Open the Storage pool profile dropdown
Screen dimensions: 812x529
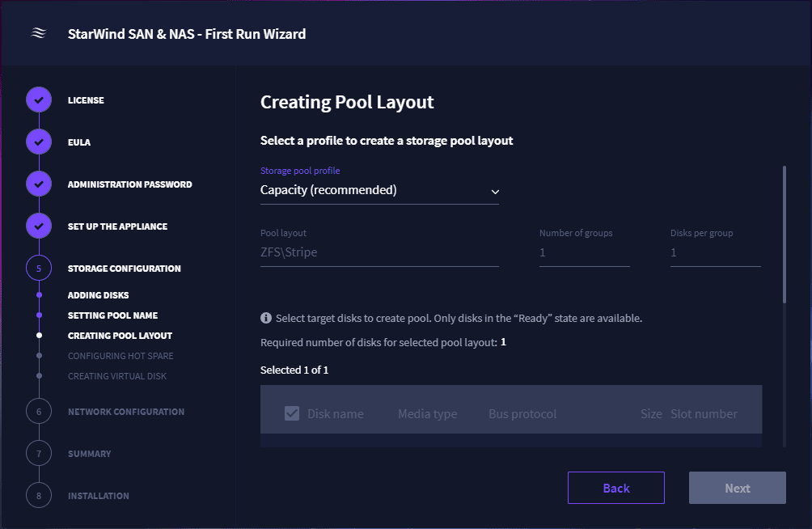[379, 190]
